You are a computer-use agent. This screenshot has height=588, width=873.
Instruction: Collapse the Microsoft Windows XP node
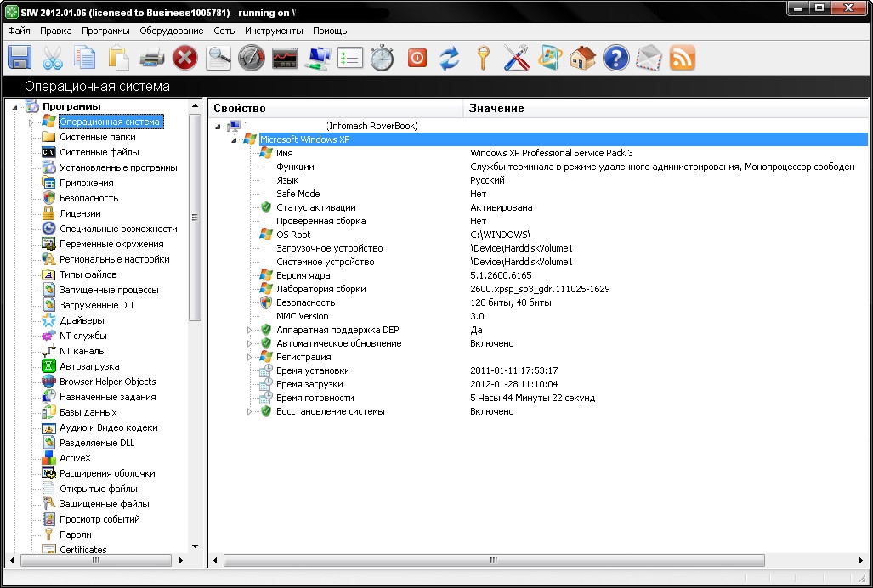tap(233, 139)
